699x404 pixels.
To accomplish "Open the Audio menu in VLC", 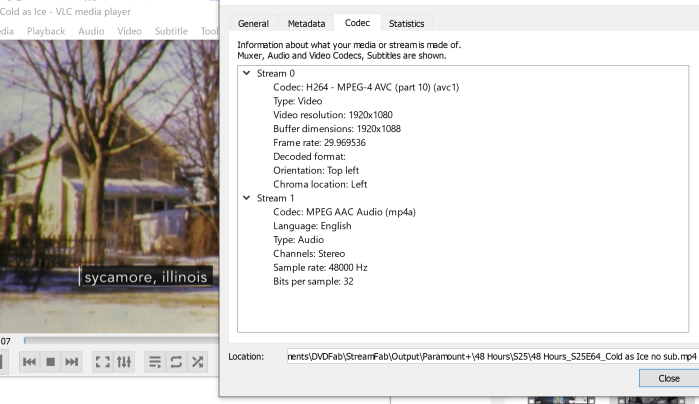I will coord(91,31).
